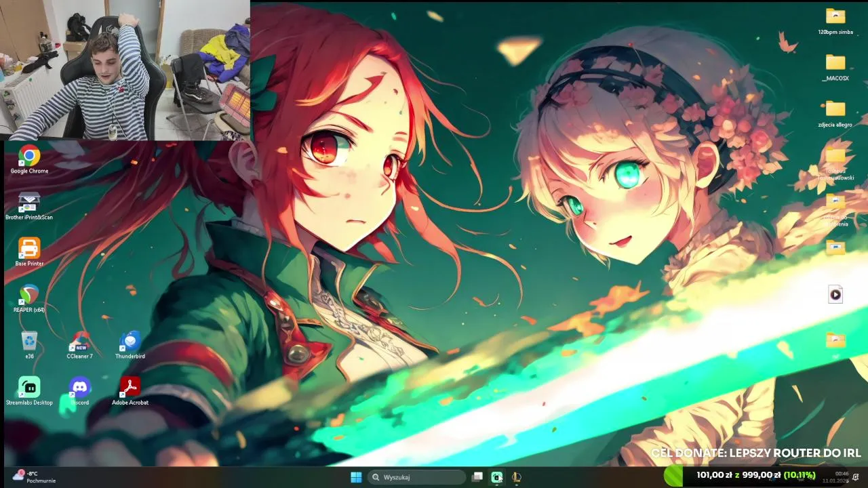
Task: Open CCleaner 7 shortcut
Action: pos(79,344)
